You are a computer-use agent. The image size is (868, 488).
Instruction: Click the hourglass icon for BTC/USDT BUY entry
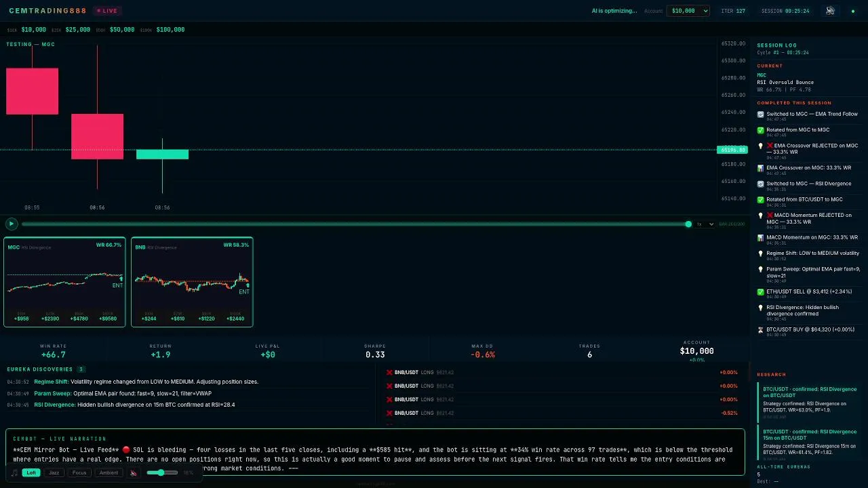pyautogui.click(x=760, y=330)
